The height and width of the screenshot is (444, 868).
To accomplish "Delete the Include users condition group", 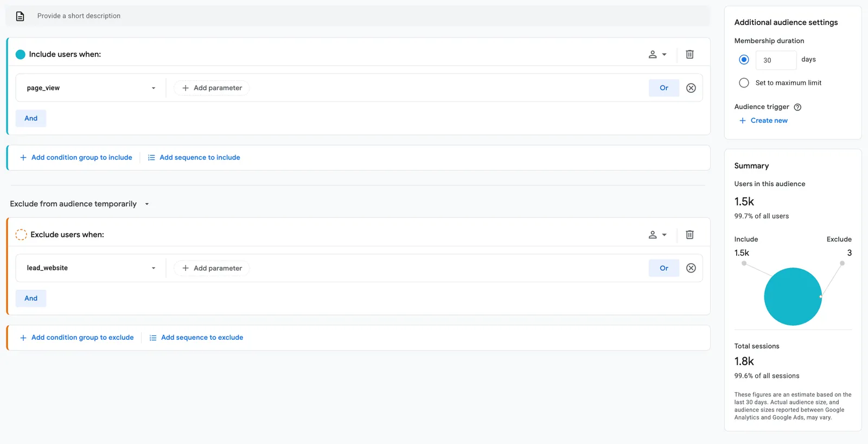I will [x=690, y=54].
